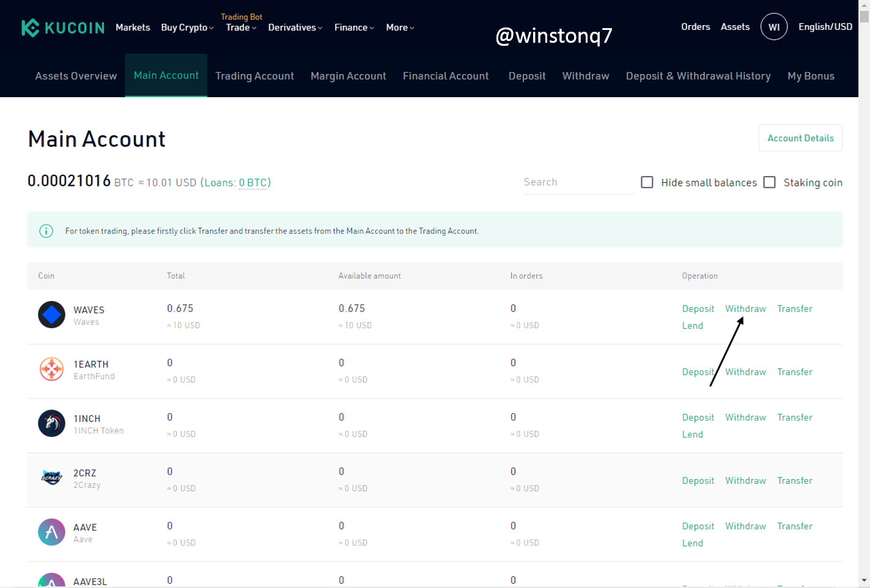
Task: Go to Orders in the header
Action: click(696, 27)
